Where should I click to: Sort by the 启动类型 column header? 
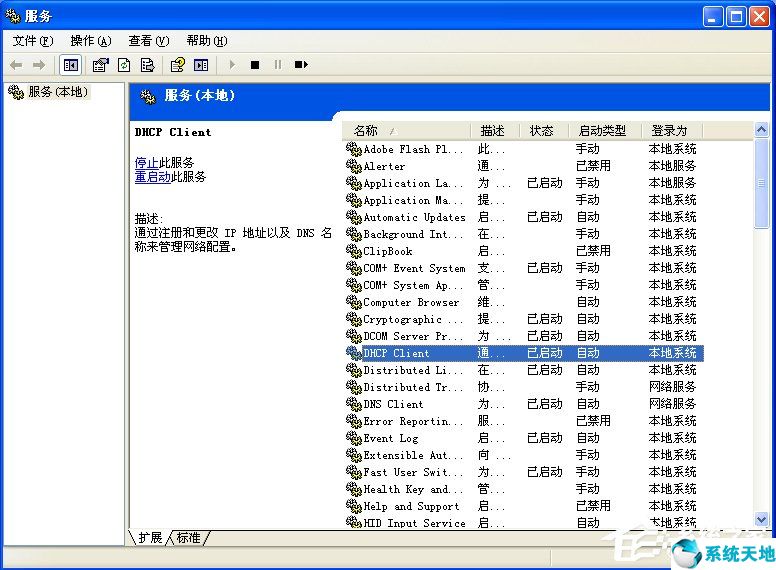coord(605,131)
